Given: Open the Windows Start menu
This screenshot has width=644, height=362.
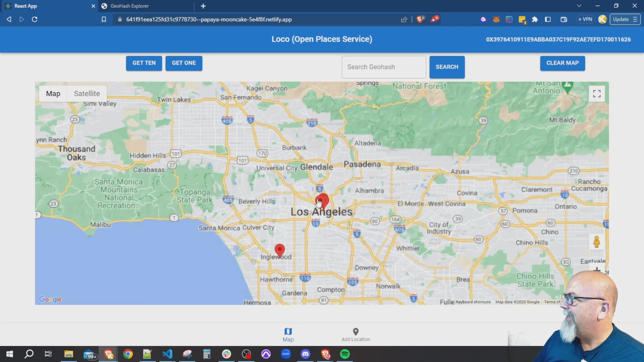Looking at the screenshot, I should point(10,354).
